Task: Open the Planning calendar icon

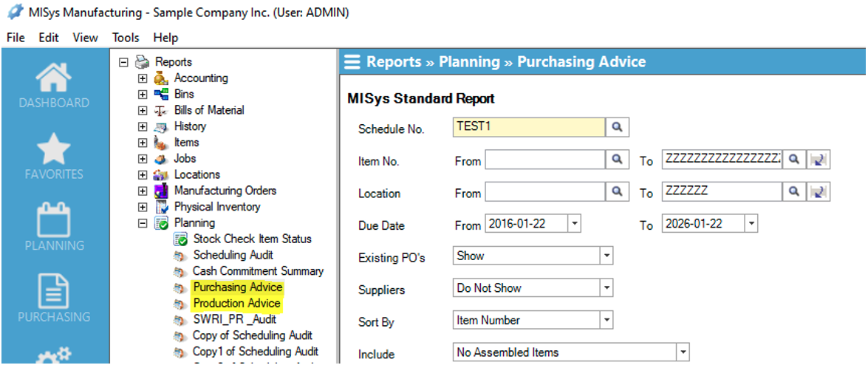Action: [54, 220]
